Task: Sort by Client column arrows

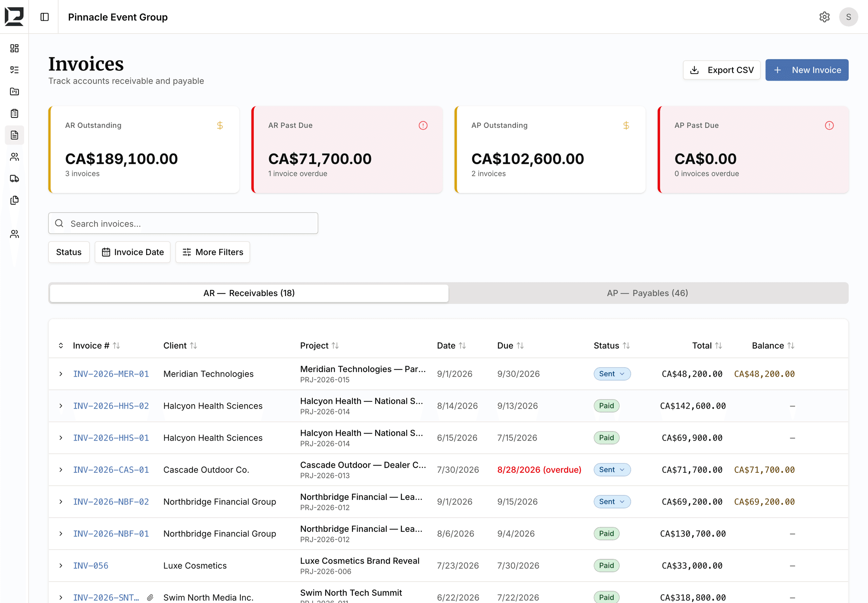Action: point(193,346)
